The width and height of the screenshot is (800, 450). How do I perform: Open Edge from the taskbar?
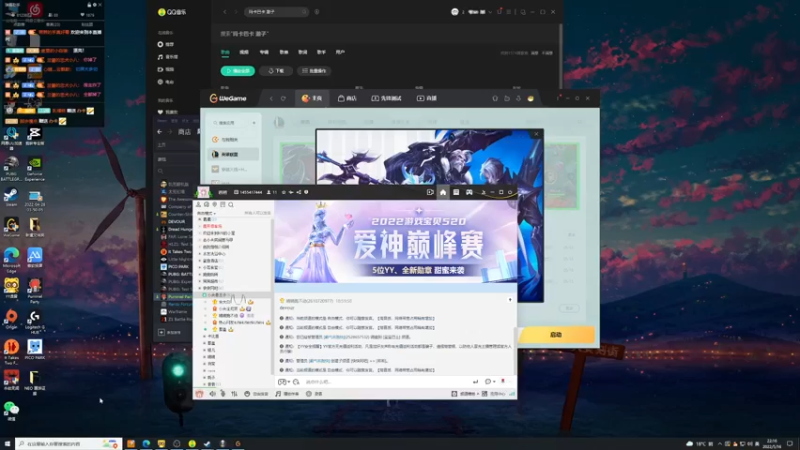(146, 444)
